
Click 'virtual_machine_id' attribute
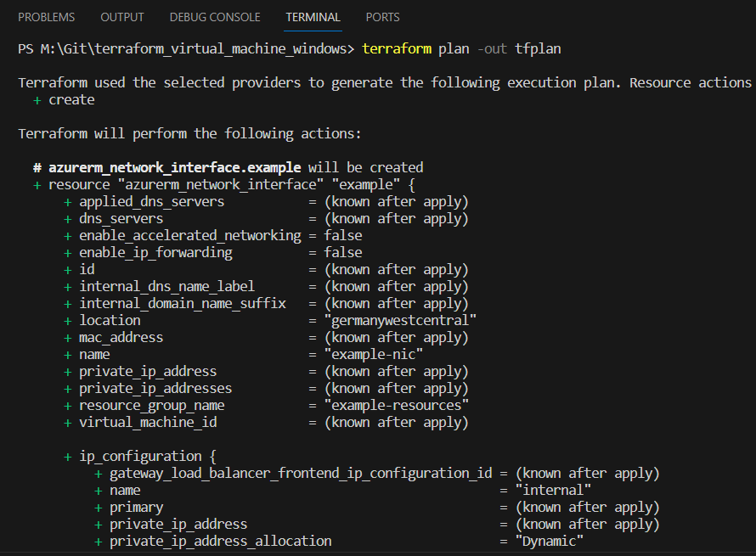[148, 423]
